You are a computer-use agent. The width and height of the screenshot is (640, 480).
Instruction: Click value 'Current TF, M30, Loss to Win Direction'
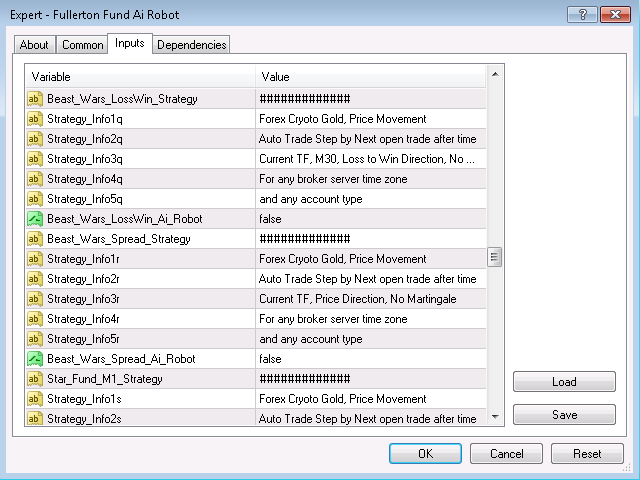tap(367, 159)
